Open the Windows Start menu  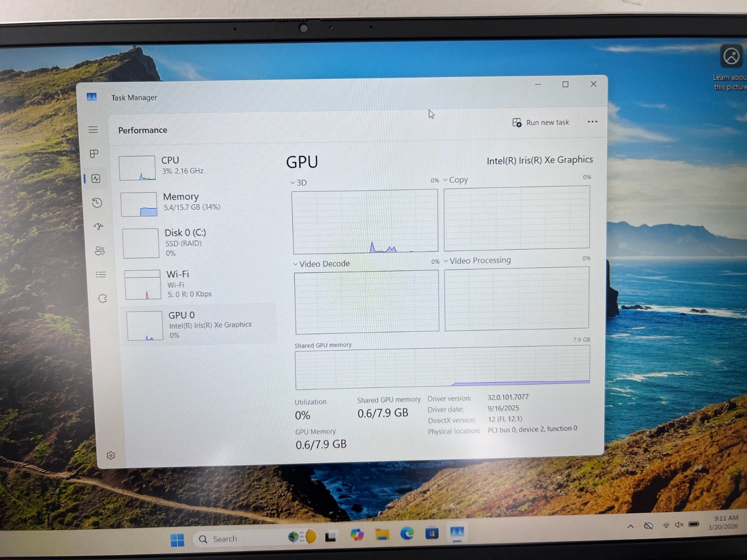pos(177,540)
